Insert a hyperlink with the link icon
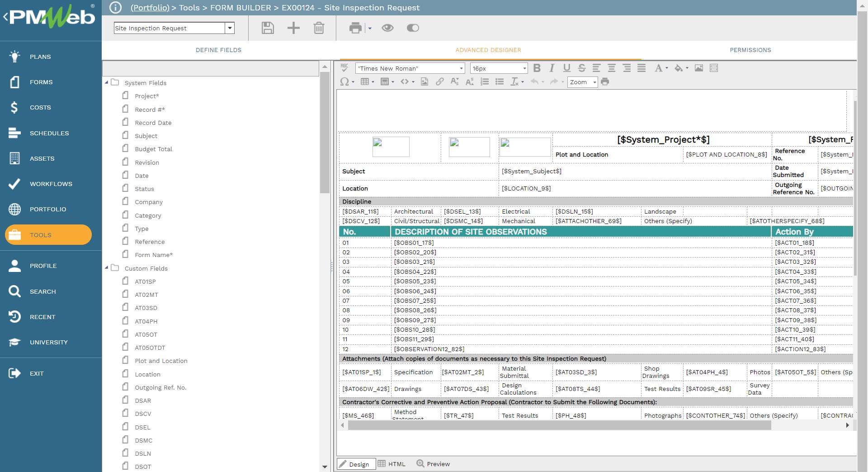This screenshot has height=472, width=868. point(439,82)
